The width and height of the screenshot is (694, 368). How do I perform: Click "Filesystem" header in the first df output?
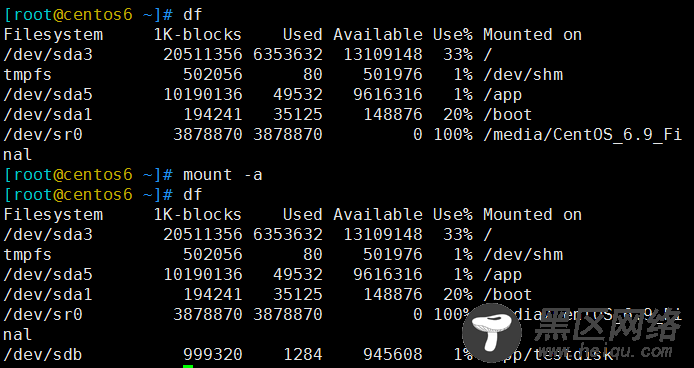pyautogui.click(x=53, y=35)
